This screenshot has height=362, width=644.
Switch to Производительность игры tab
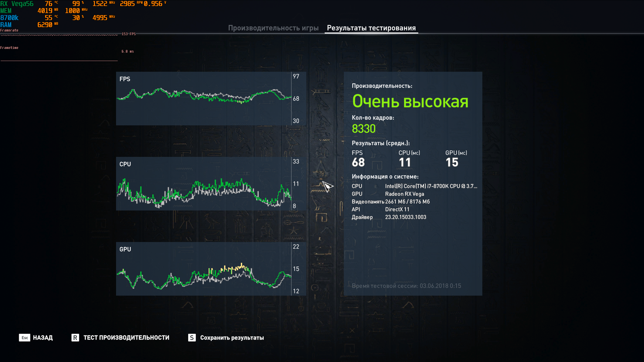pos(273,28)
